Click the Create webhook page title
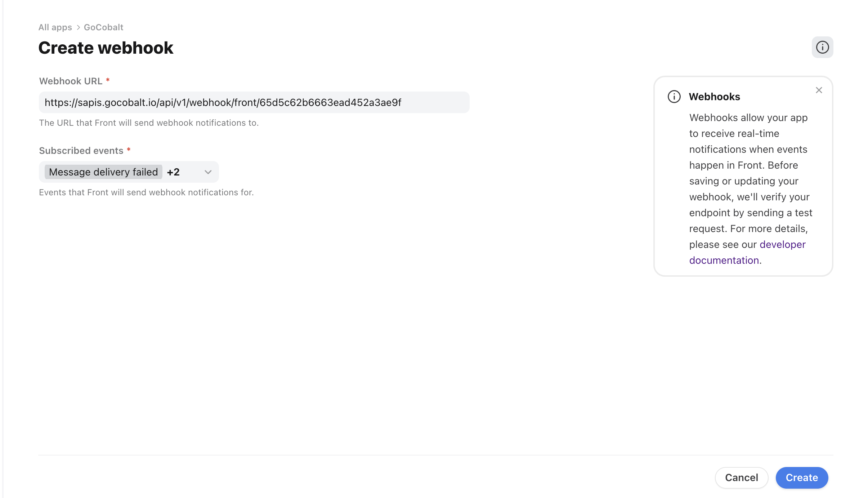 106,47
